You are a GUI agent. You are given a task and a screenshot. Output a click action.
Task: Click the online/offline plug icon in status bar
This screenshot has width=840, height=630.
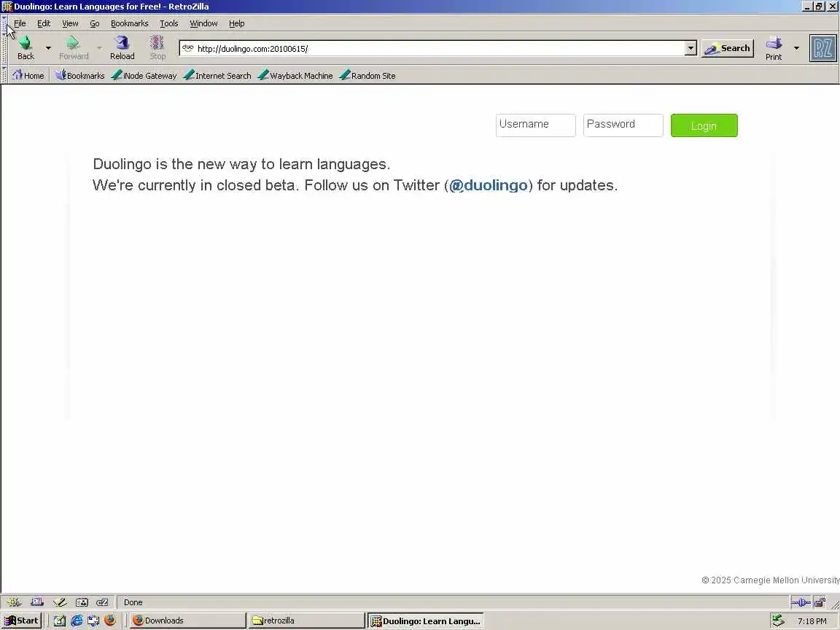[x=801, y=603]
